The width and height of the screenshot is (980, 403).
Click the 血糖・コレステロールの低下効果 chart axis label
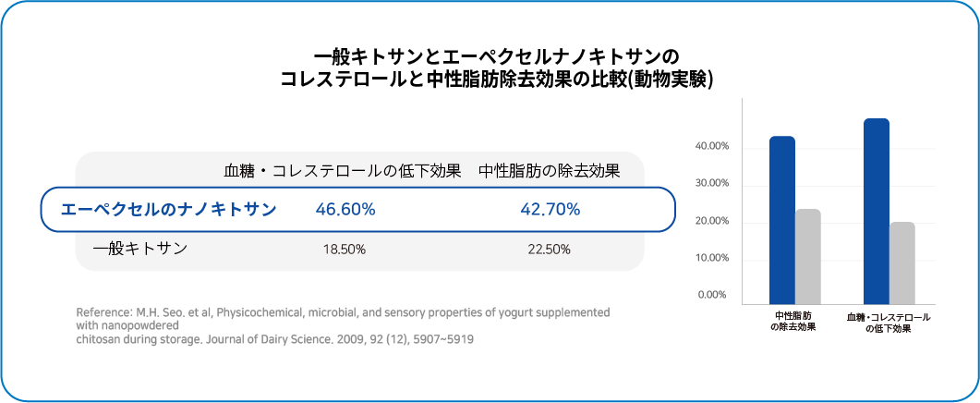pos(889,324)
